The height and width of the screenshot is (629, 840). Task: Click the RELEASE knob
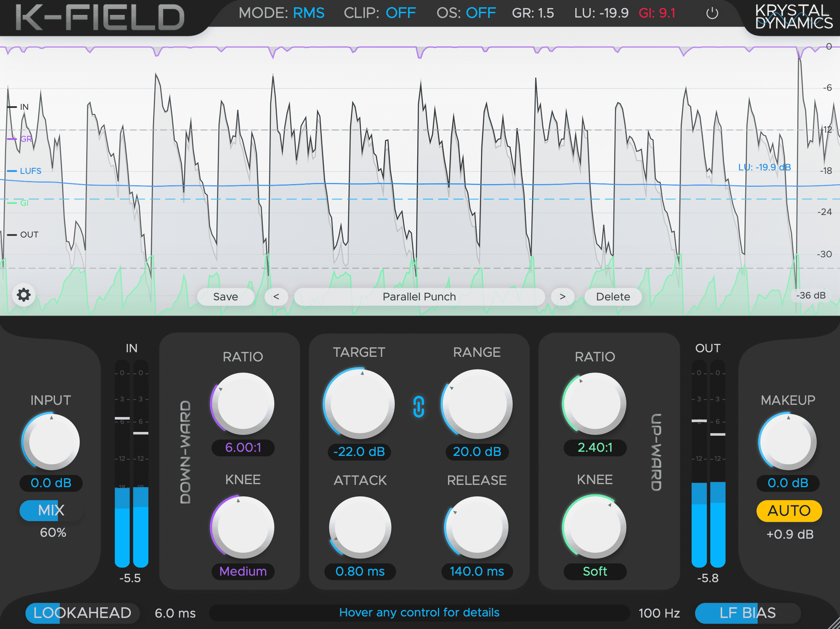[477, 527]
